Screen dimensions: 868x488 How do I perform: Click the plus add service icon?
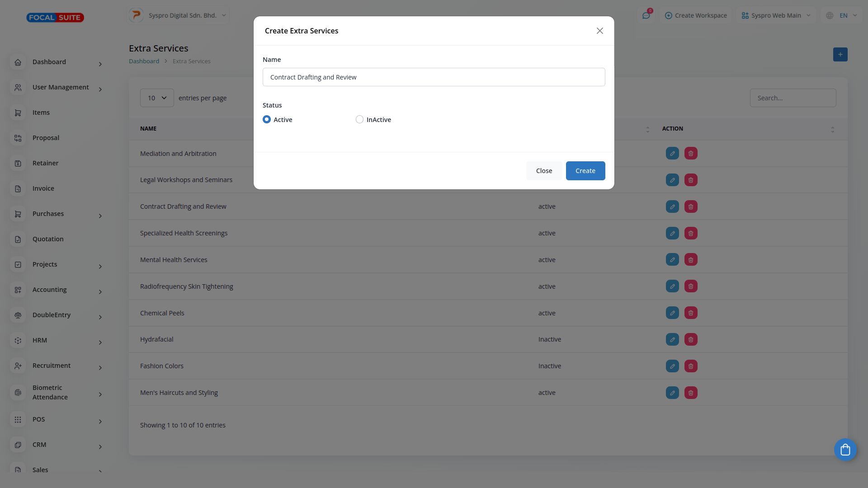840,55
